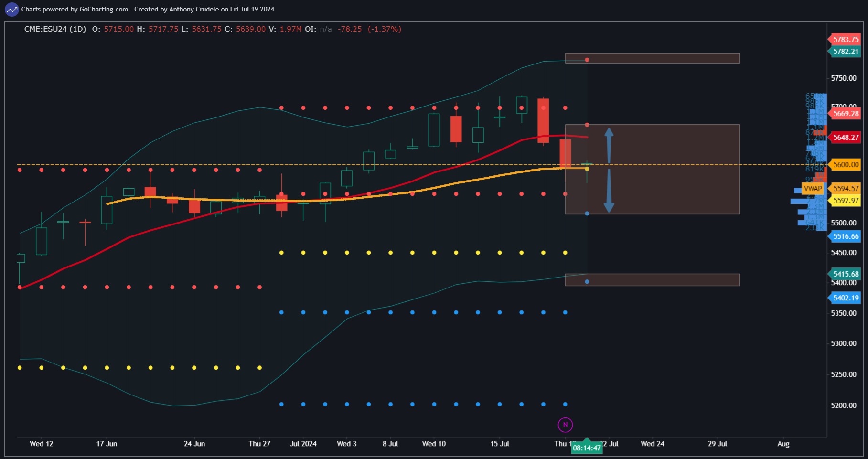Viewport: 868px width, 459px height.
Task: Click the 5300.00 price axis tick
Action: pyautogui.click(x=844, y=343)
